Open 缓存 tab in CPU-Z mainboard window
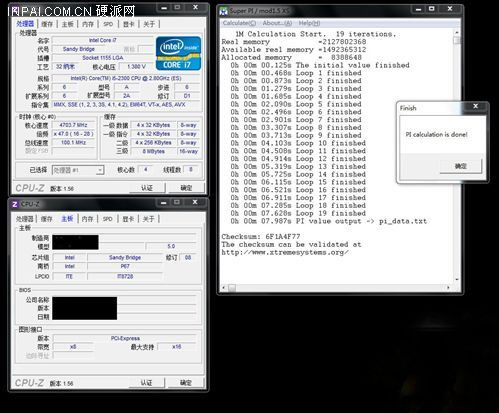This screenshot has width=499, height=413. coord(47,219)
